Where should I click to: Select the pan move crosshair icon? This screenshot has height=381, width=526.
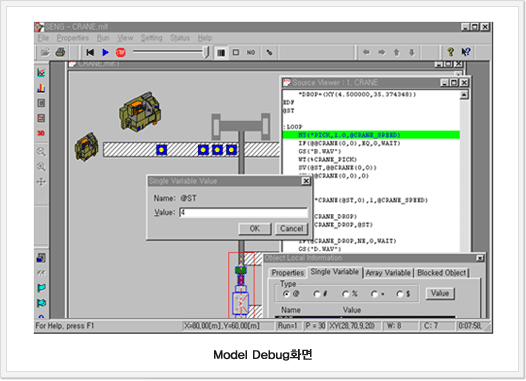click(41, 182)
